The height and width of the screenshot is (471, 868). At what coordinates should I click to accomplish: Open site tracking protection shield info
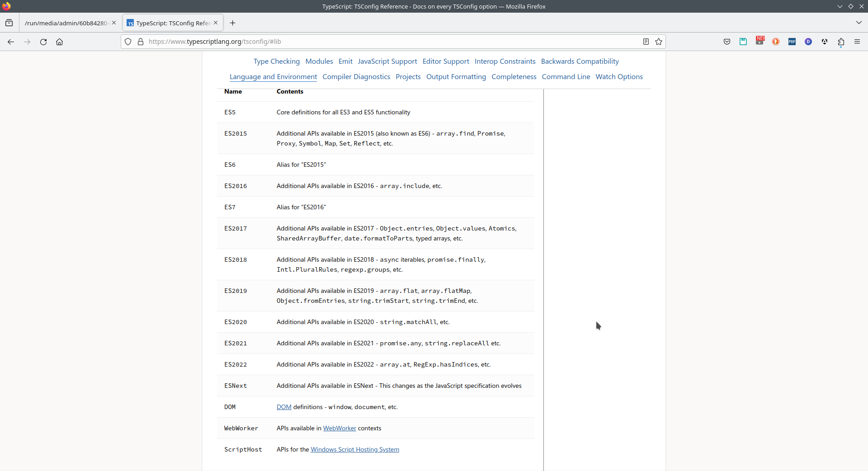click(x=128, y=42)
